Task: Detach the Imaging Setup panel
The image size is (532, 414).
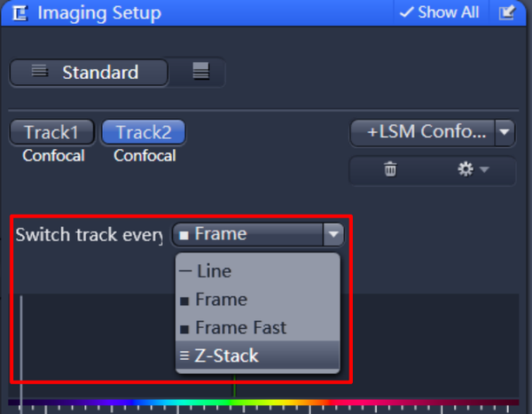Action: click(x=506, y=12)
